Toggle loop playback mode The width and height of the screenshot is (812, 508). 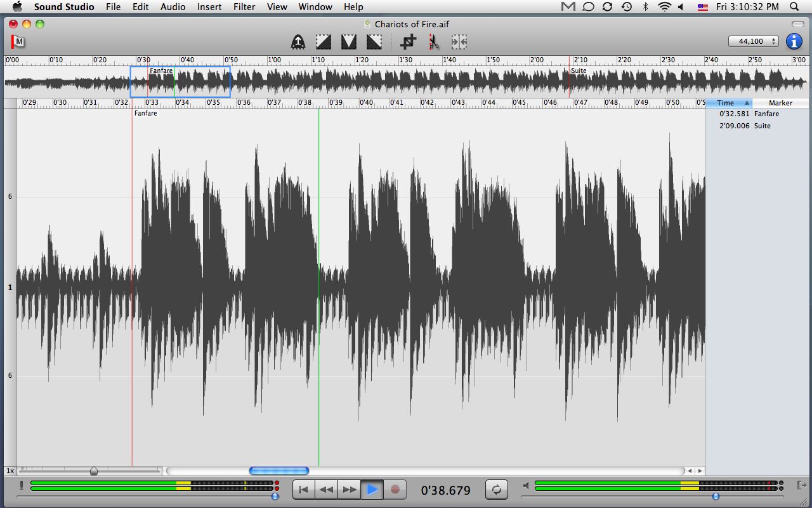coord(498,489)
